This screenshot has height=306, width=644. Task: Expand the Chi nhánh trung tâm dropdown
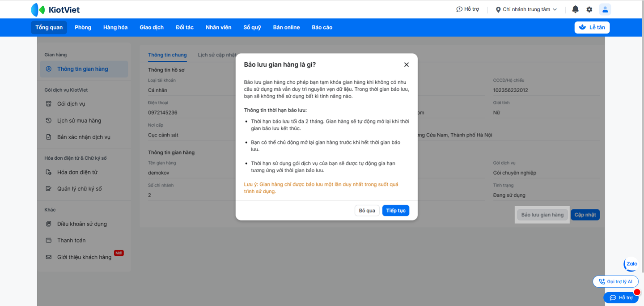(526, 9)
